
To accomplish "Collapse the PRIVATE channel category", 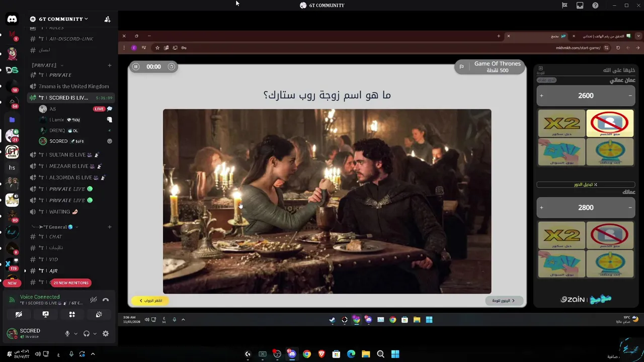I will 47,65.
